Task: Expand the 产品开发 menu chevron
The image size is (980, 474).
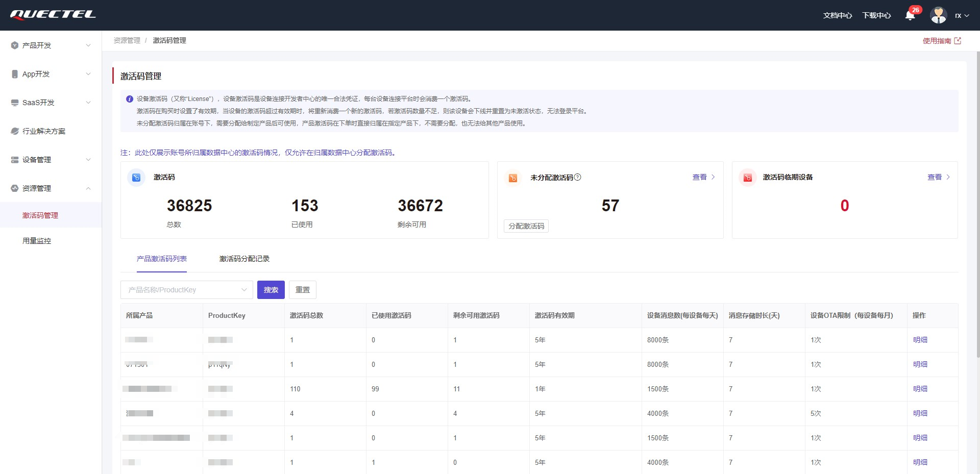Action: coord(88,45)
